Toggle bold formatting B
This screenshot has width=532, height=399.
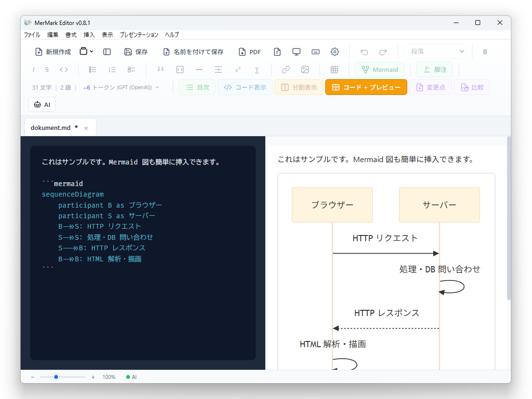pos(485,52)
